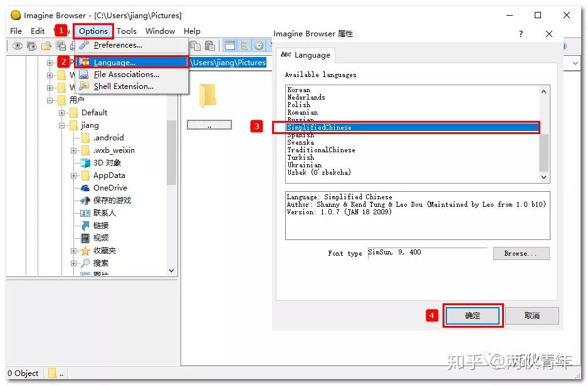Click the dialog help question mark
The image size is (588, 386).
point(520,34)
